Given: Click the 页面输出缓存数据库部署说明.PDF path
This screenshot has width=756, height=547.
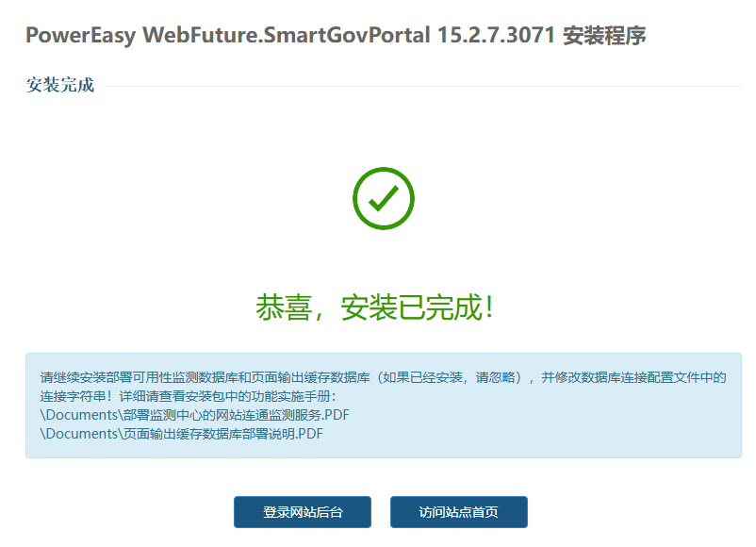Looking at the screenshot, I should tap(181, 434).
